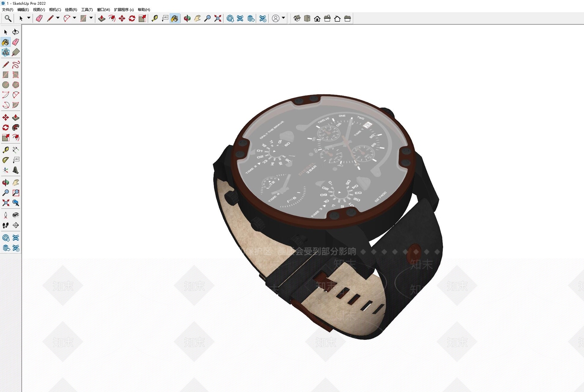This screenshot has height=392, width=584.
Task: Activate Push/Pull tool in the top toolbar
Action: pyautogui.click(x=102, y=19)
